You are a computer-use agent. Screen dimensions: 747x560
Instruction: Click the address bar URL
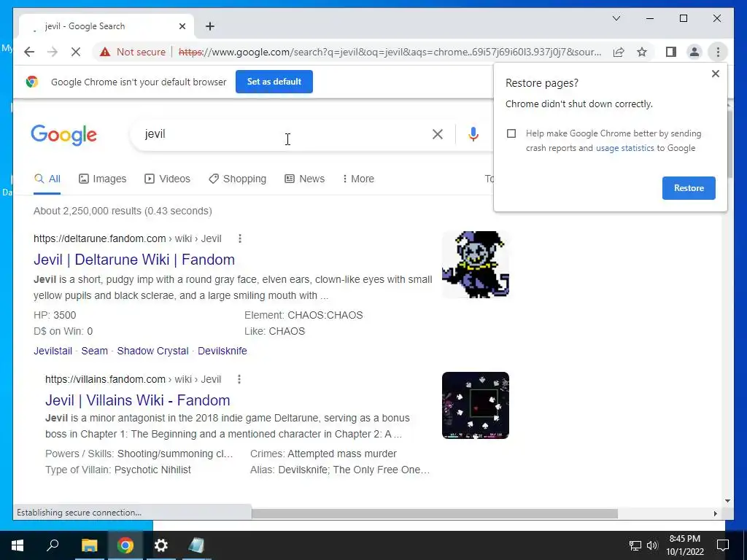point(390,52)
